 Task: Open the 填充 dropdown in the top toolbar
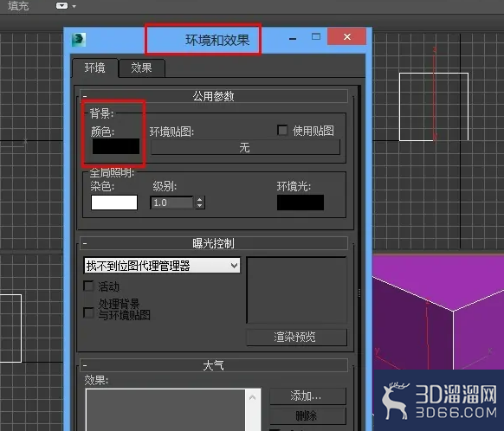pyautogui.click(x=66, y=6)
